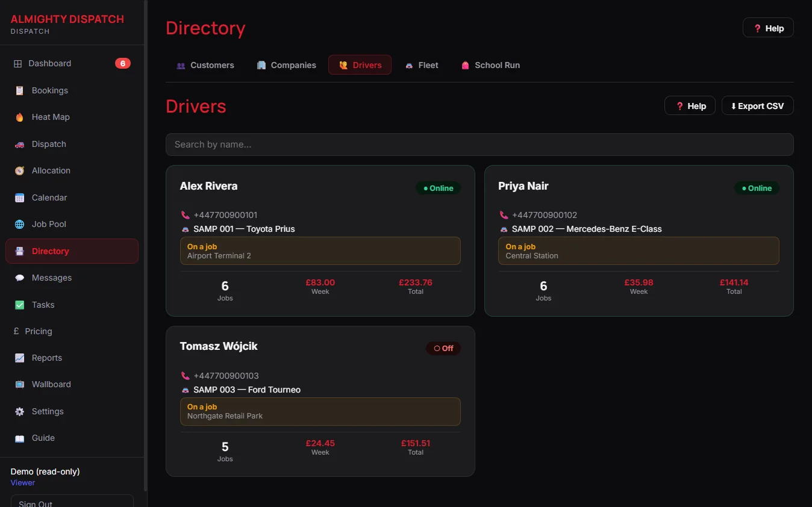Click the Wallboard TV icon

[x=19, y=384]
